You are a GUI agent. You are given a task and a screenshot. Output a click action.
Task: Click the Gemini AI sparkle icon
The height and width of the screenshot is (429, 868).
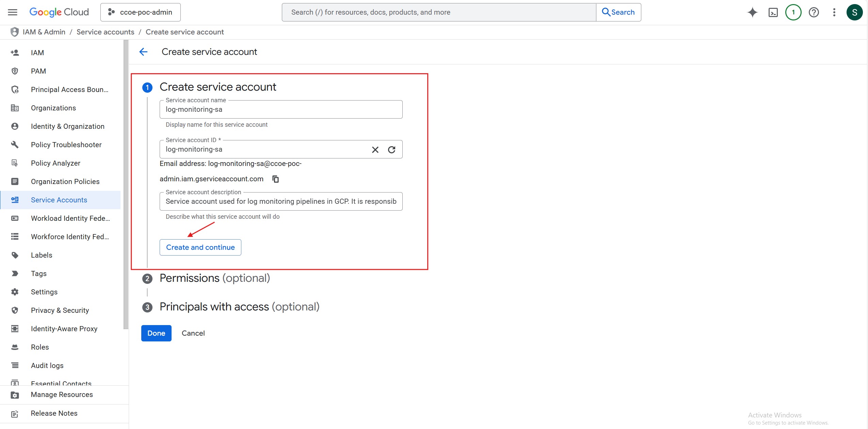point(753,12)
